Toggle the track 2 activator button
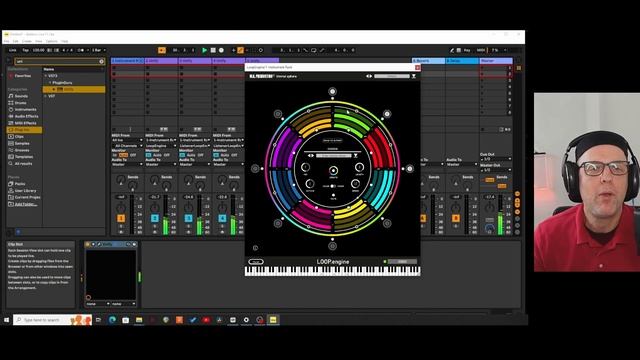Image resolution: width=640 pixels, height=360 pixels. point(155,218)
